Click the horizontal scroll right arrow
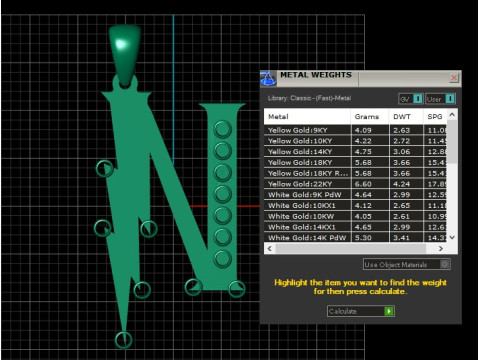Image resolution: width=480 pixels, height=360 pixels. (441, 249)
